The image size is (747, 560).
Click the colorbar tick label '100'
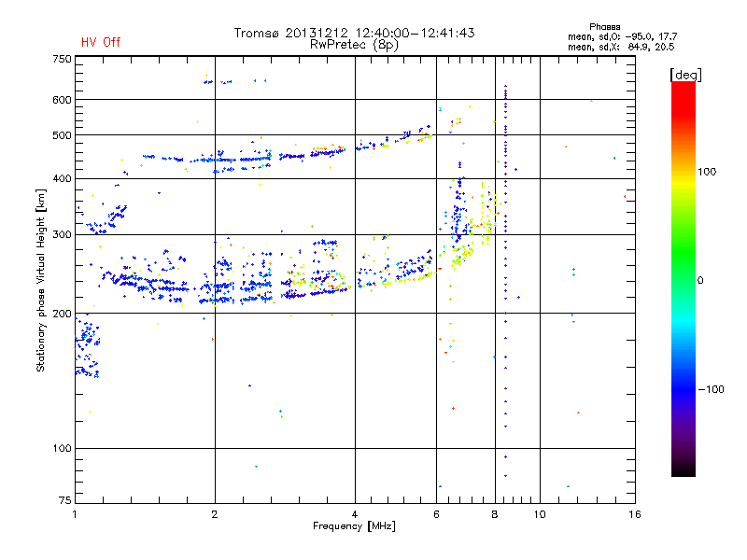tap(707, 172)
